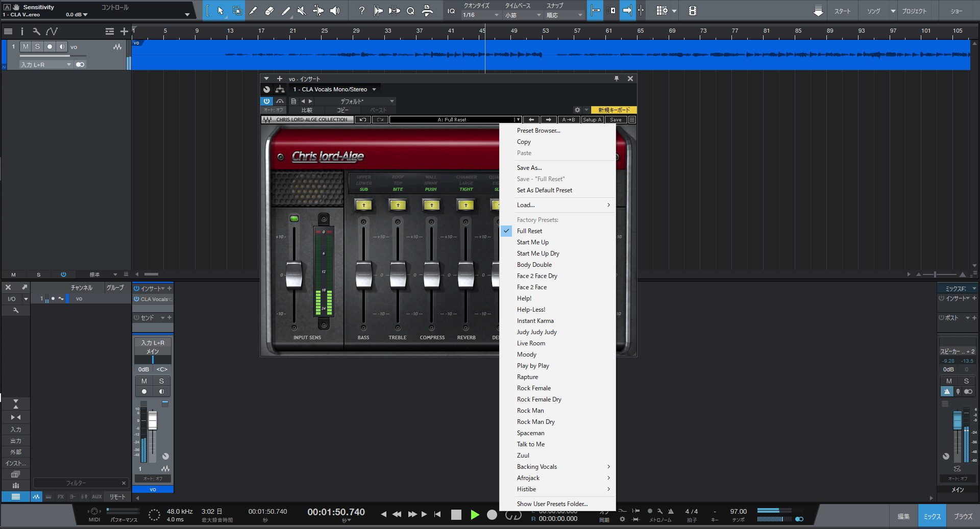Select the Eraser tool
This screenshot has width=980, height=529.
[x=269, y=11]
